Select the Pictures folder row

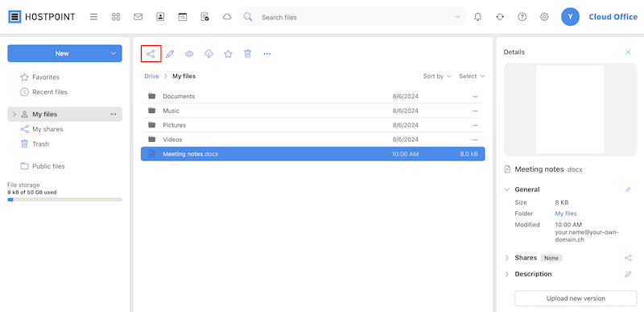coord(312,125)
